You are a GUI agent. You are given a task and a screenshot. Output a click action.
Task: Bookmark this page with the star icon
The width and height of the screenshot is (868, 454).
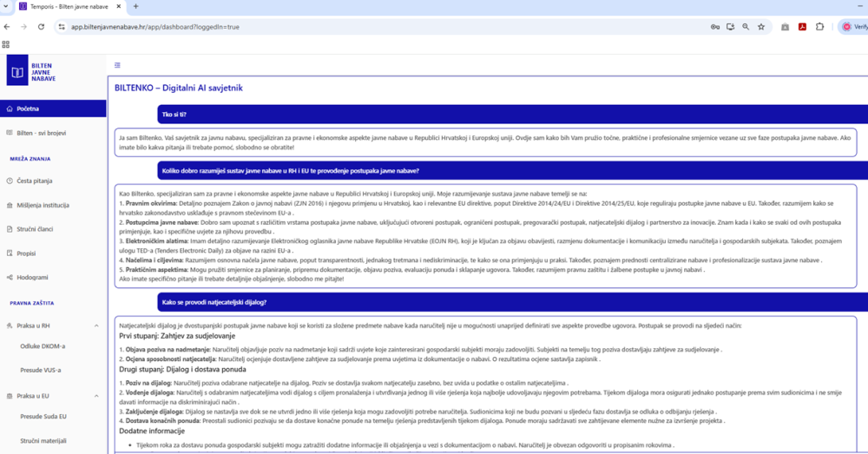click(x=761, y=27)
